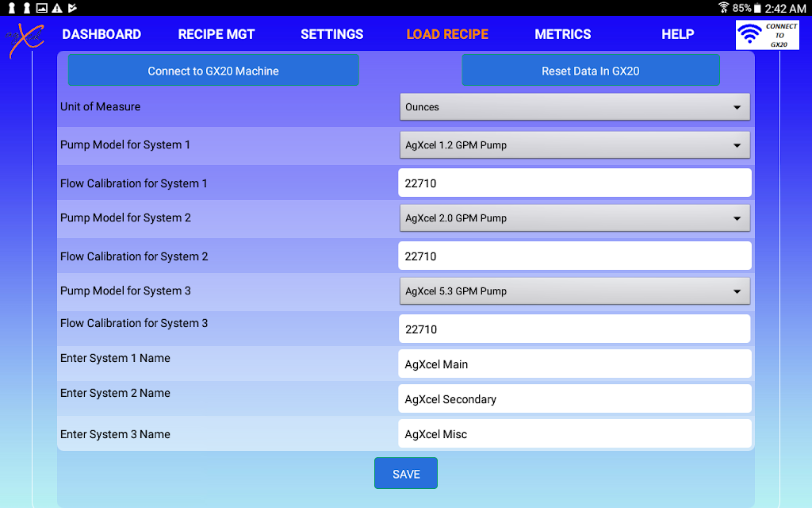Tap the 85% battery percentage text

[741, 8]
